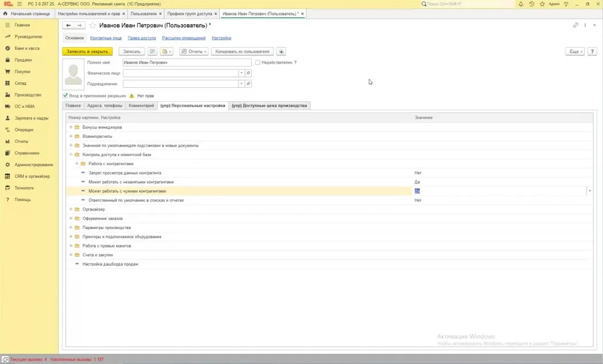603x364 pixels.
Task: Go forward with the right arrow
Action: point(79,25)
